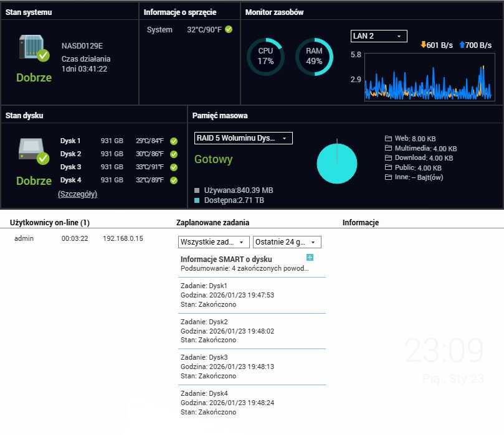The image size is (504, 435).
Task: Click the Używana:840.39 MB text
Action: [239, 190]
